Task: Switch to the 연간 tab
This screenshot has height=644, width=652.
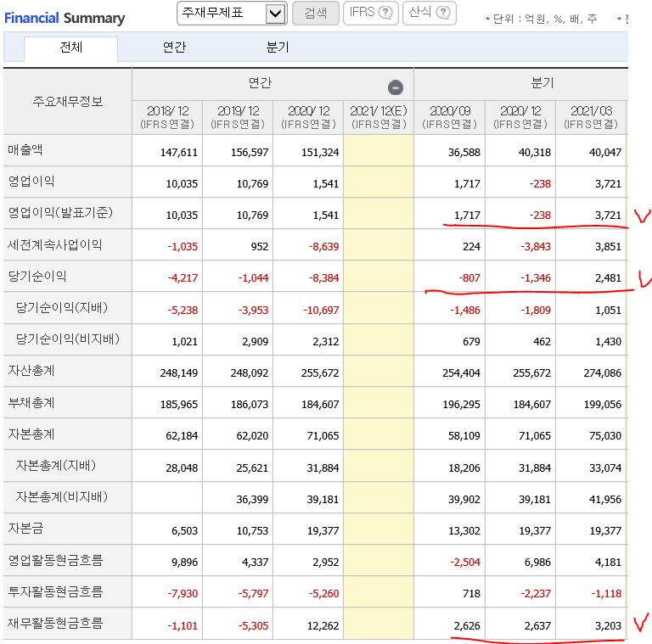Action: (174, 48)
